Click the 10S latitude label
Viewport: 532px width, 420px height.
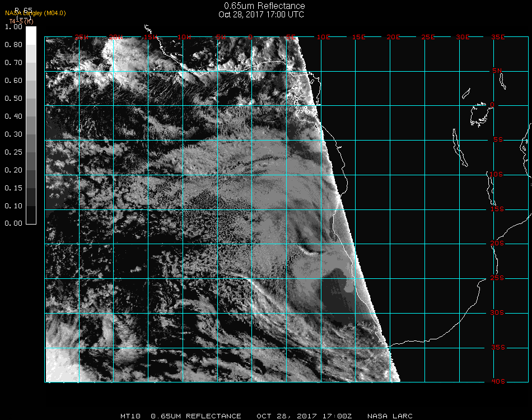click(496, 174)
